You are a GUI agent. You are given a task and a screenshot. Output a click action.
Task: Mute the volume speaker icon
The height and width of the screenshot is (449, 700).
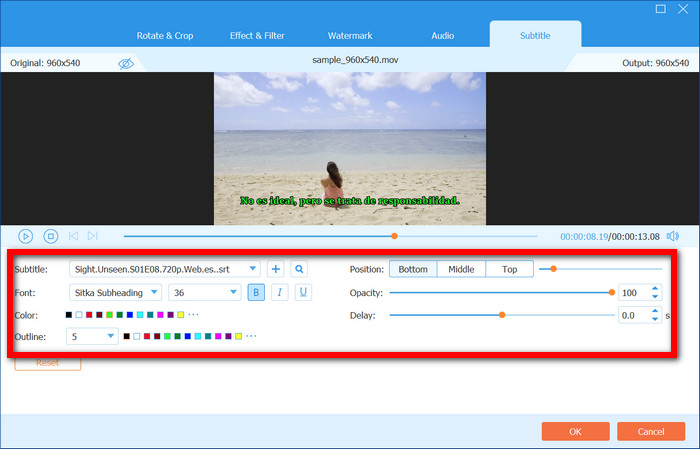pos(673,236)
